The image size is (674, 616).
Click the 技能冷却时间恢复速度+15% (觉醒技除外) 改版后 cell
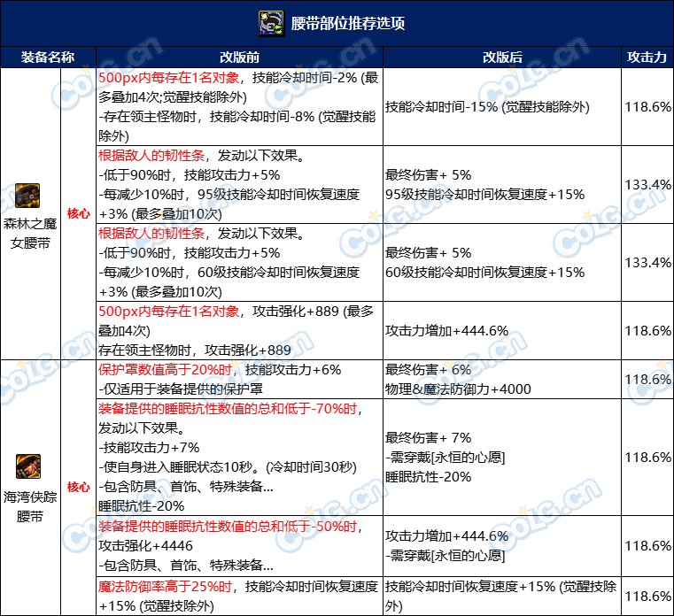point(501,597)
